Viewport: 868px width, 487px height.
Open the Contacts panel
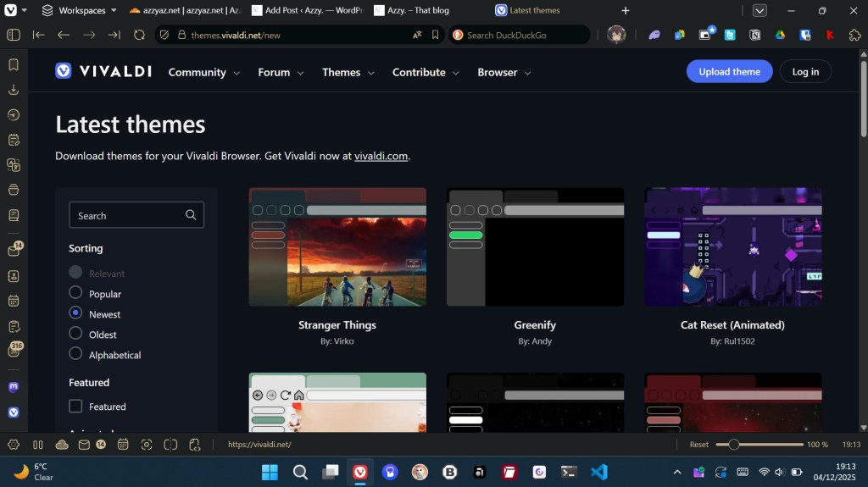point(14,275)
